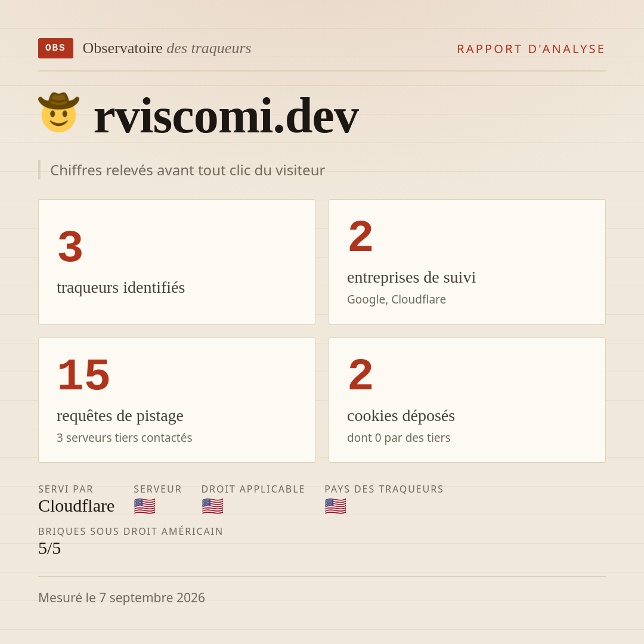Click the number 2 above entreprises de suivi

(361, 237)
